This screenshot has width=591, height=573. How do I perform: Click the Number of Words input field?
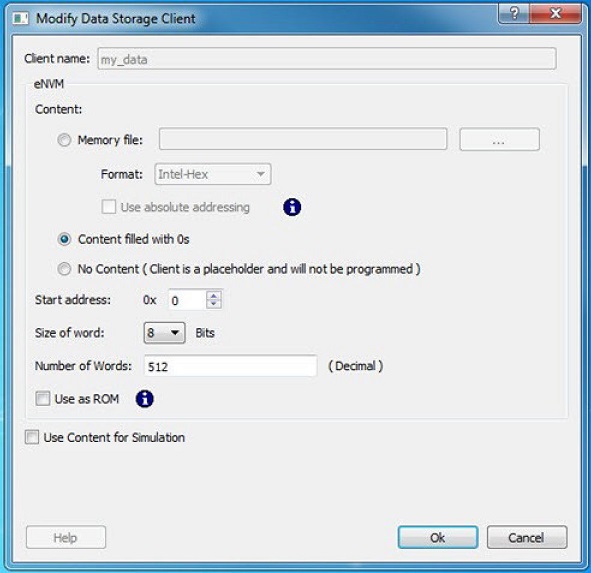230,366
